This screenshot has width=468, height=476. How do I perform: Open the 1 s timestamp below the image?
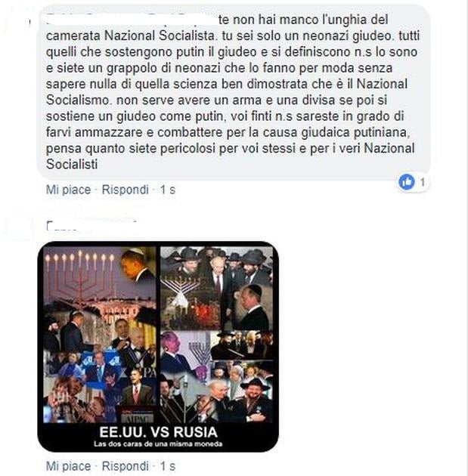coord(168,466)
